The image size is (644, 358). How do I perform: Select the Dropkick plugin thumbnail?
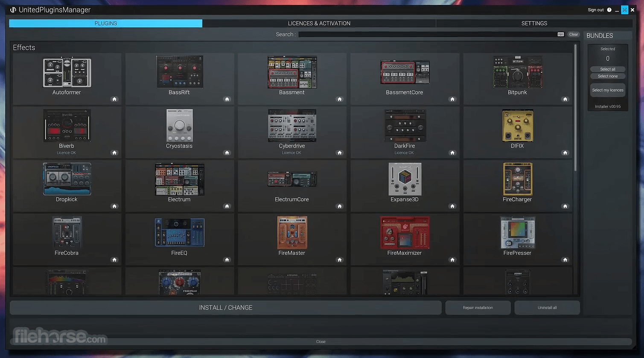(67, 179)
